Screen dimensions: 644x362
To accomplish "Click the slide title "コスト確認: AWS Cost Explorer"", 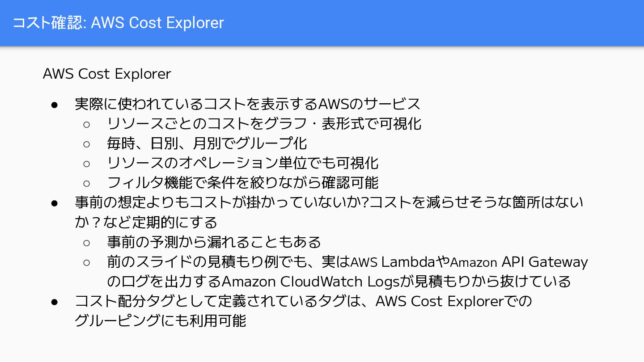I will coord(118,23).
